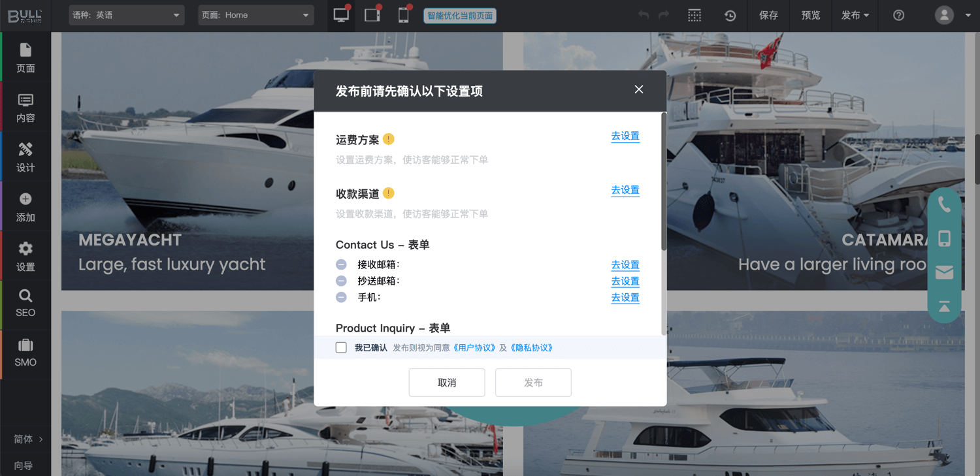Viewport: 980px width, 476px height.
Task: Click 去设置 link for 运费方案
Action: coord(625,136)
